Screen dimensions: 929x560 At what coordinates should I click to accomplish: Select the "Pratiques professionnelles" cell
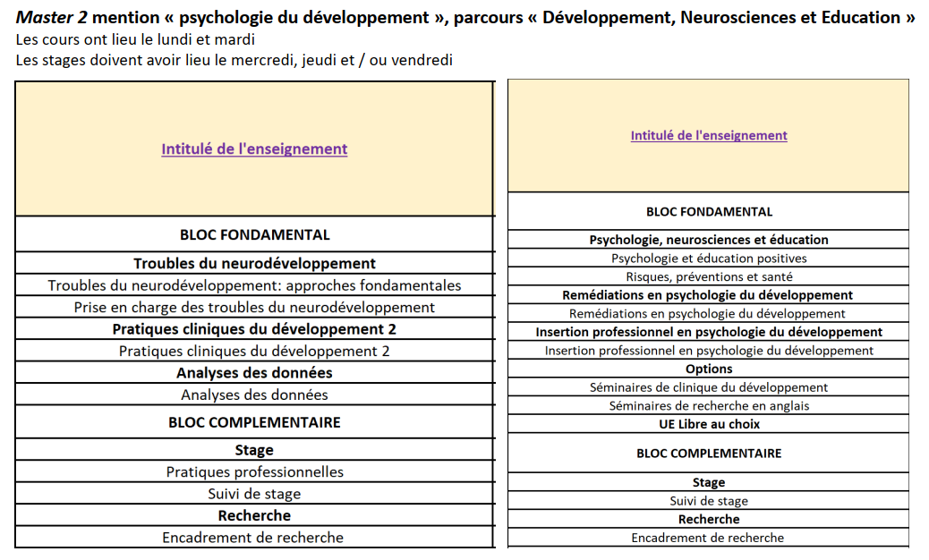pyautogui.click(x=254, y=471)
